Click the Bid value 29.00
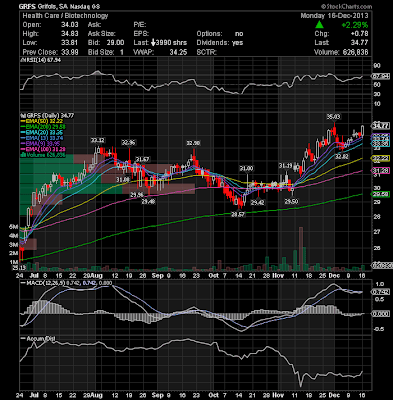The image size is (393, 400). (116, 43)
